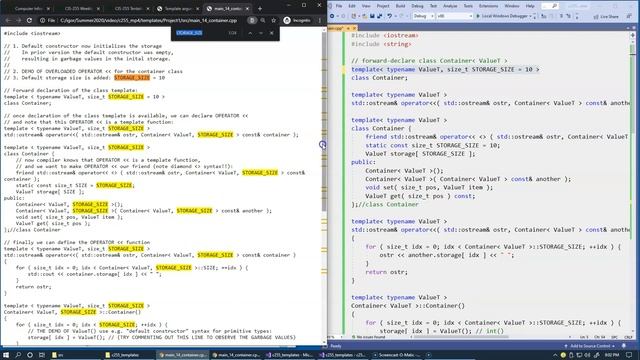Open the Window menu in Visual Studio
The height and width of the screenshot is (360, 640).
coord(512,6)
